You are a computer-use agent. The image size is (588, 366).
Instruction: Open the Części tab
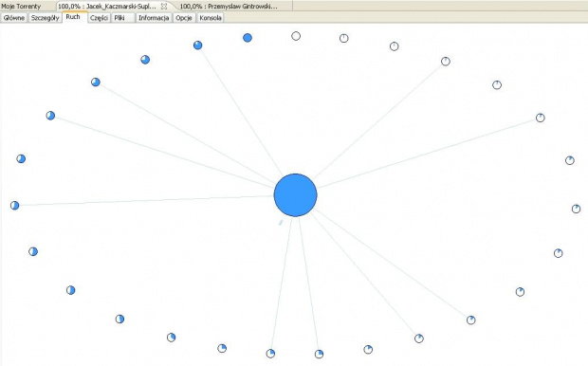[x=99, y=18]
